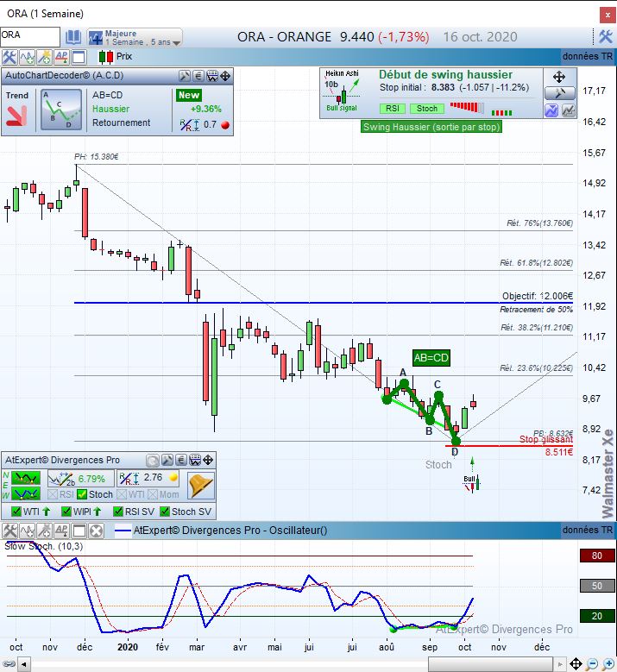Click the green AB=CD label on the chart

pos(431,358)
